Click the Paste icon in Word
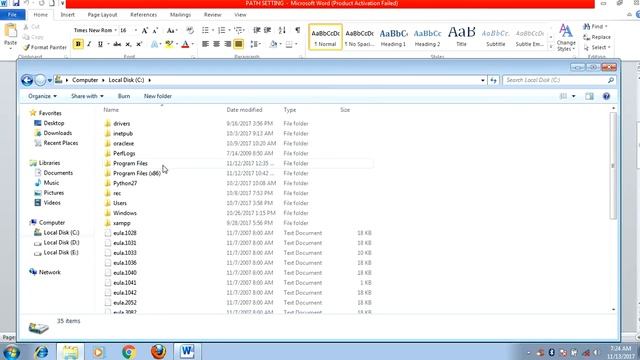This screenshot has height=360, width=640. pos(11,31)
